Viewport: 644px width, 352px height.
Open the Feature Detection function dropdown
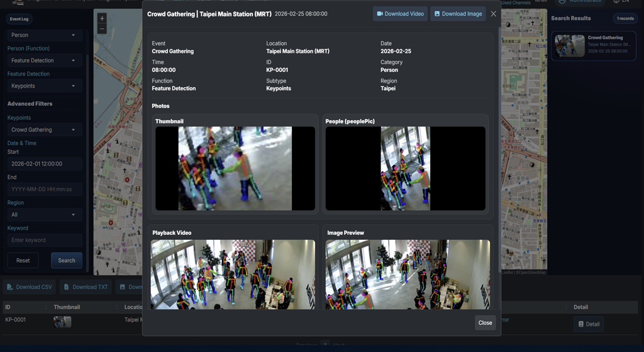(x=45, y=60)
